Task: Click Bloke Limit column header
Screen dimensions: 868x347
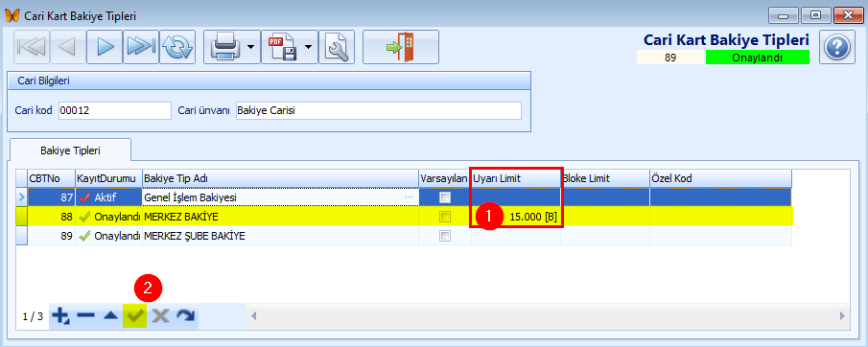Action: (x=605, y=178)
